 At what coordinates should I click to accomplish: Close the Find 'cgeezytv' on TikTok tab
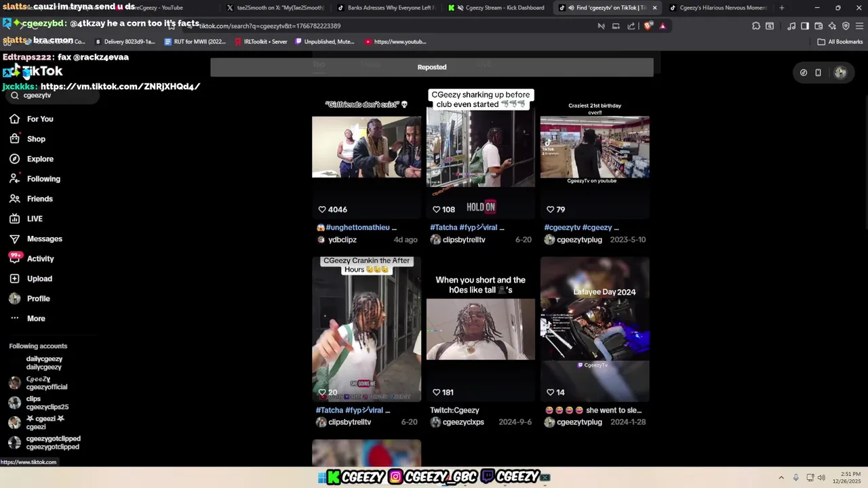pyautogui.click(x=654, y=7)
